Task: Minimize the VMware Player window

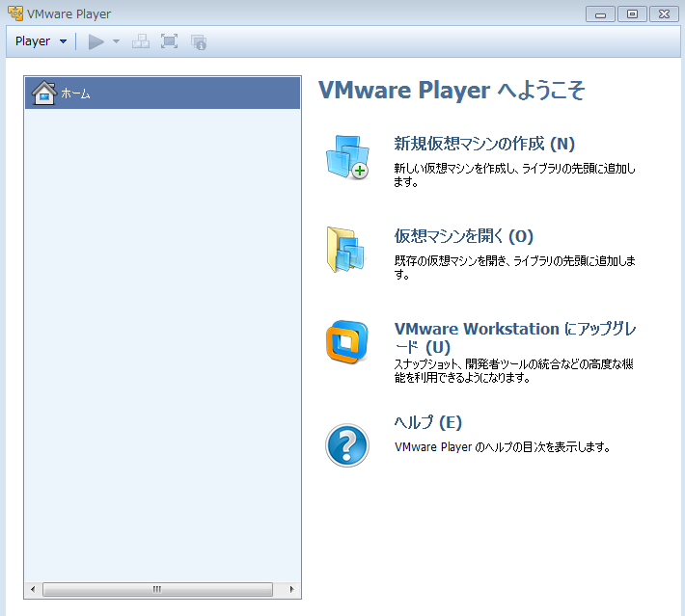Action: (x=600, y=14)
